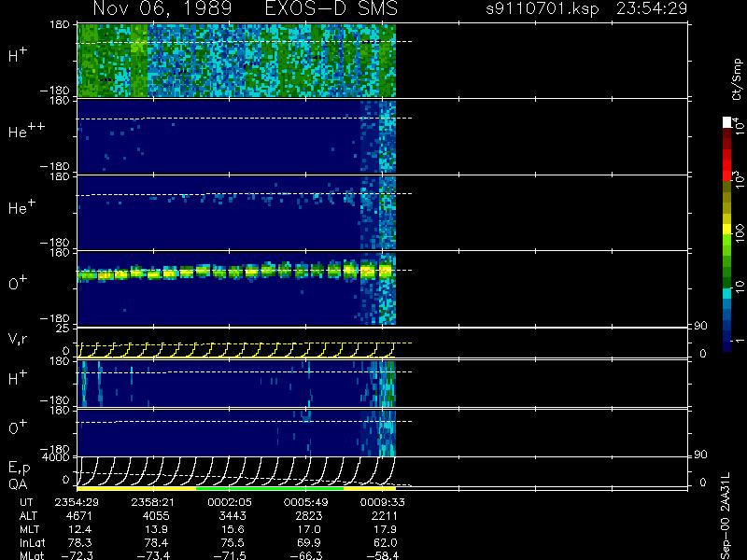Click the "Sep-00 2AA31L" vertical text
The image size is (747, 560).
coord(726,516)
